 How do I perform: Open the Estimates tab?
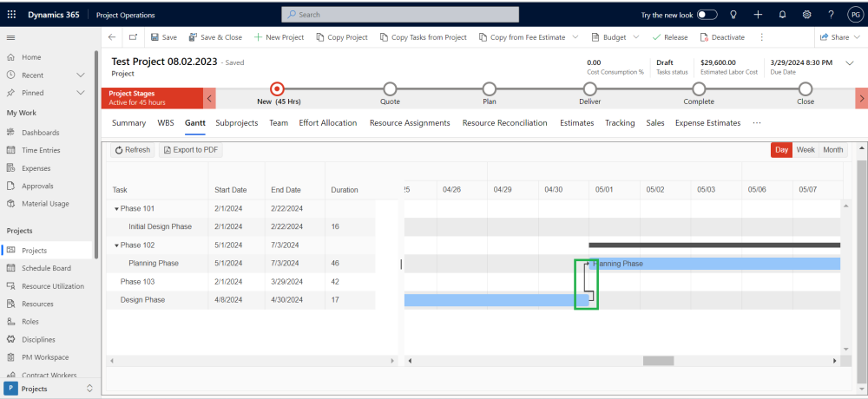pos(577,123)
